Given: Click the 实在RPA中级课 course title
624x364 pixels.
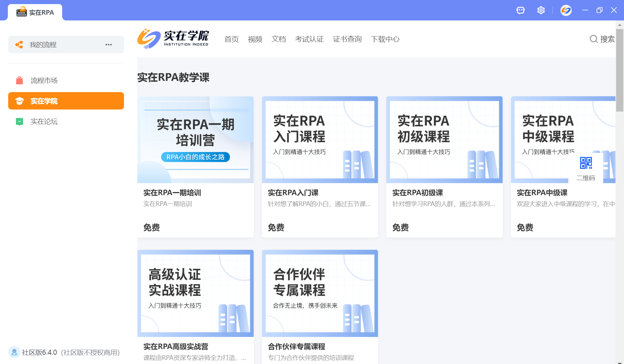Looking at the screenshot, I should tap(542, 193).
